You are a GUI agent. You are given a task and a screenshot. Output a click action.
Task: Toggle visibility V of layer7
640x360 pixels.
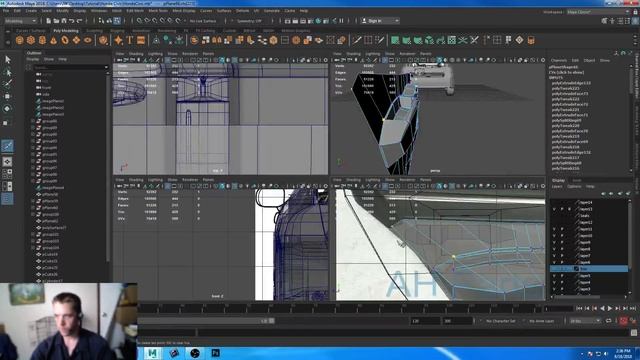tap(554, 256)
